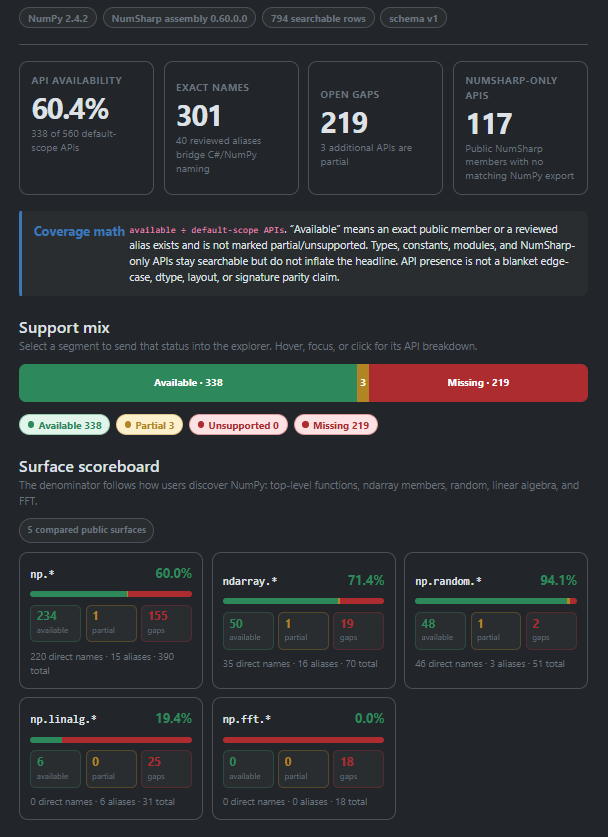This screenshot has width=608, height=837.
Task: Click '338 of 560 default-scope APIs' text
Action: (x=74, y=141)
